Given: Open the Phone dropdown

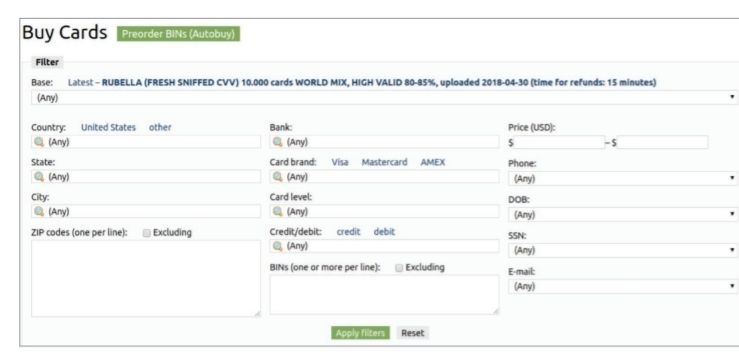Looking at the screenshot, I should pos(623,178).
